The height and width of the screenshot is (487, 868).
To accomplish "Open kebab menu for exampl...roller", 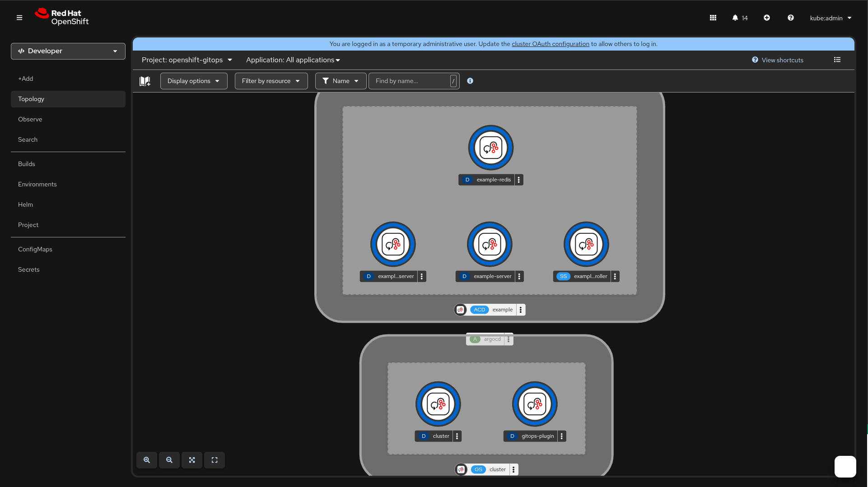I will [615, 276].
